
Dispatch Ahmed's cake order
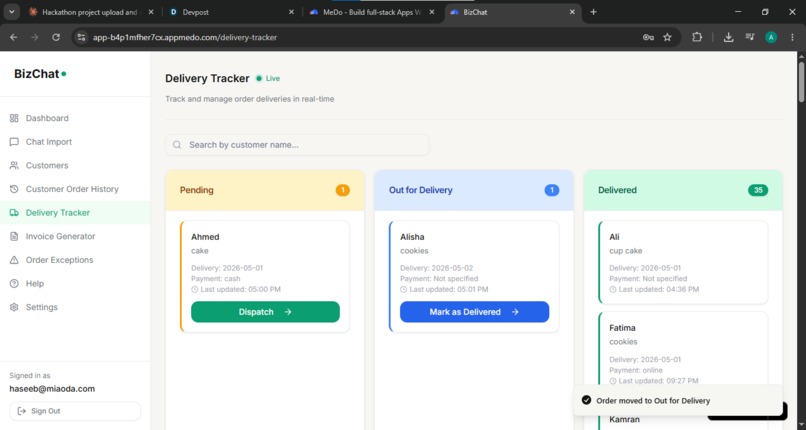pyautogui.click(x=265, y=312)
